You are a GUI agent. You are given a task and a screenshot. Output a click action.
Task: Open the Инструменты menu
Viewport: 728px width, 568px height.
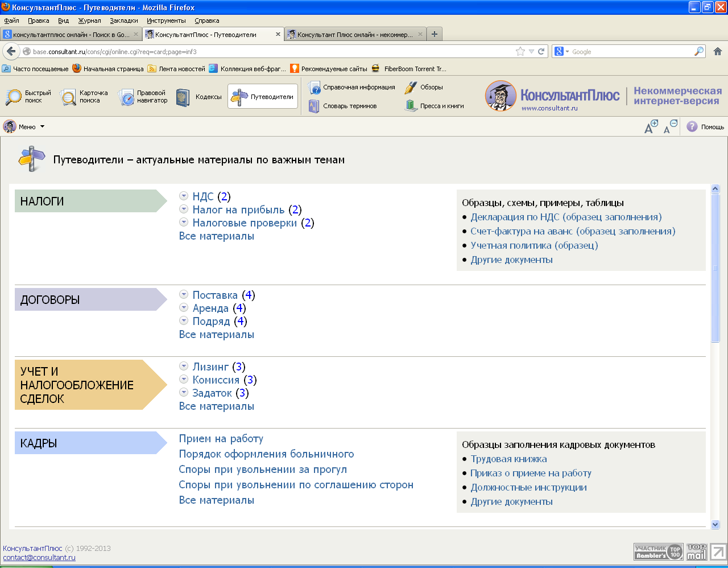tap(166, 20)
